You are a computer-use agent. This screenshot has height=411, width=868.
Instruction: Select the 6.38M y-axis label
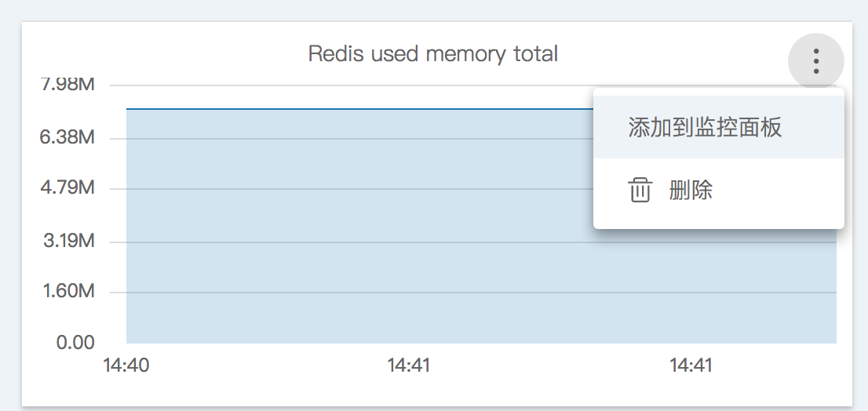click(x=67, y=138)
